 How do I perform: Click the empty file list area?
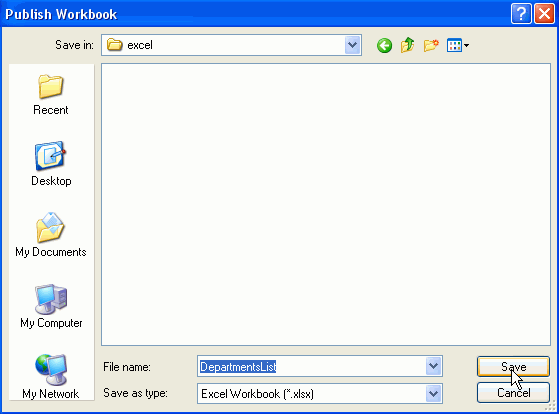click(x=326, y=204)
